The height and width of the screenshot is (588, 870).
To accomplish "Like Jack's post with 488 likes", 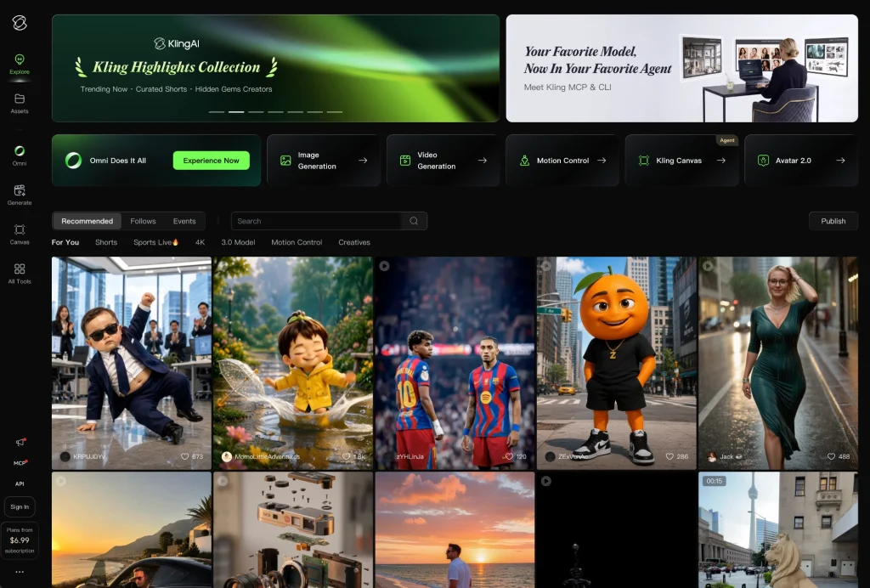I will click(831, 456).
